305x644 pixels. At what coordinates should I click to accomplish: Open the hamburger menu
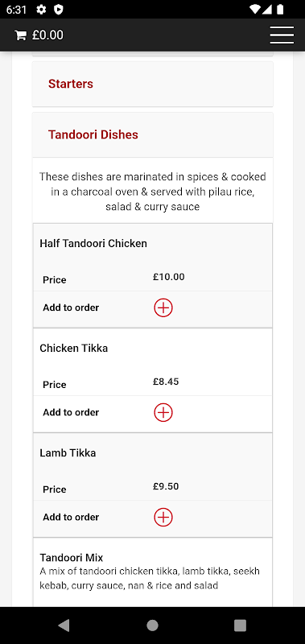point(282,35)
